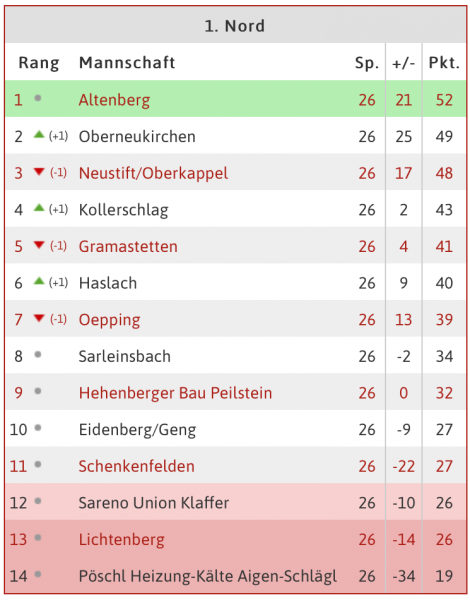Open Pöschl Heizung-Kälte Aigen-Schlägl team
Screen dimensions: 470x600
(208, 576)
